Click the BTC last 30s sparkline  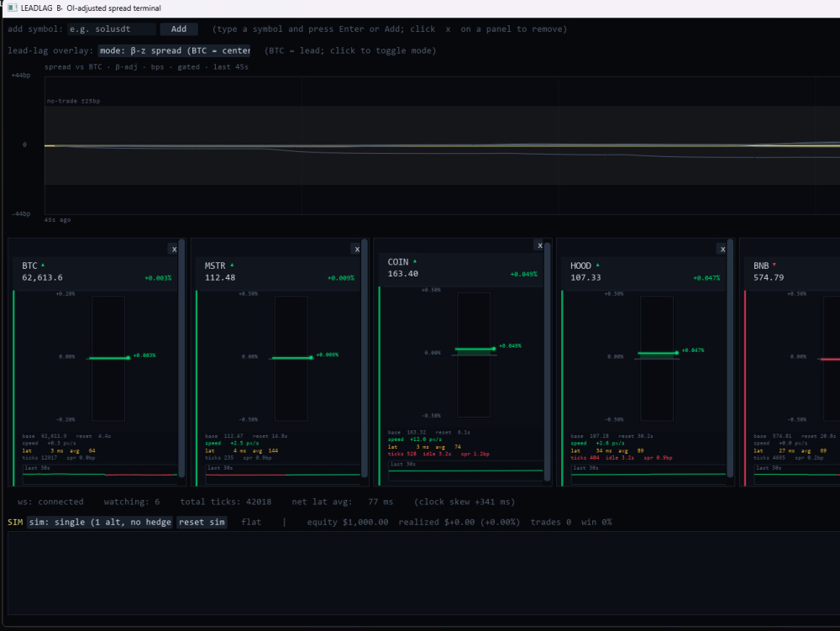click(100, 474)
